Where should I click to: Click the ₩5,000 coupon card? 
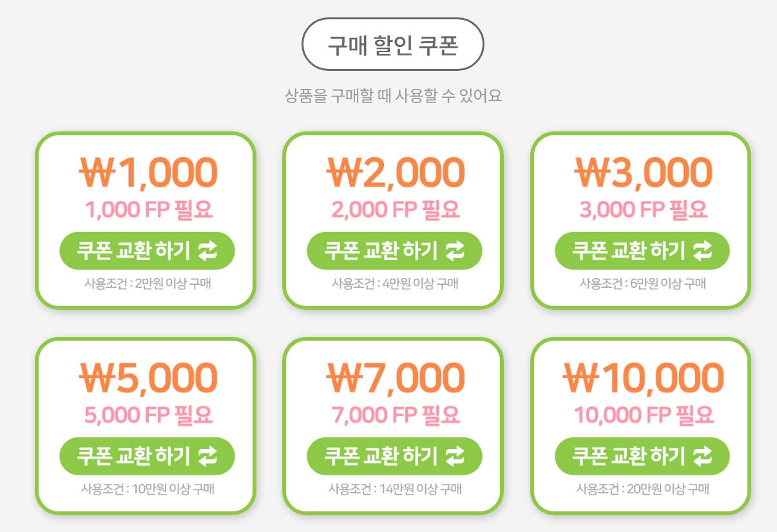coord(146,425)
